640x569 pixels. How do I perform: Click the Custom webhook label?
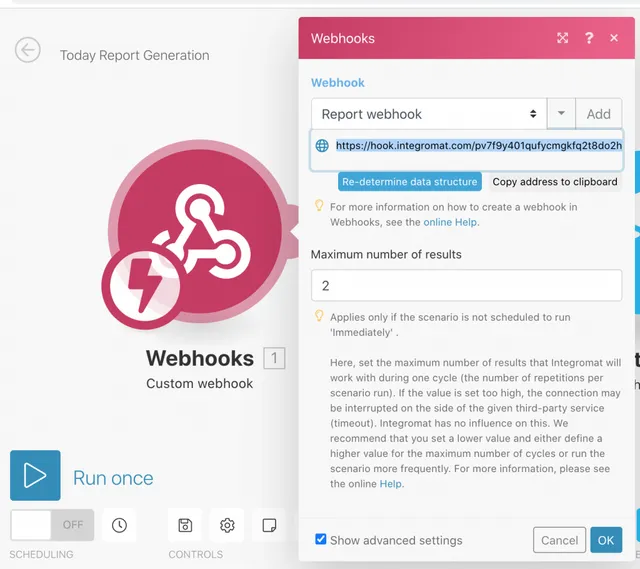click(x=200, y=383)
